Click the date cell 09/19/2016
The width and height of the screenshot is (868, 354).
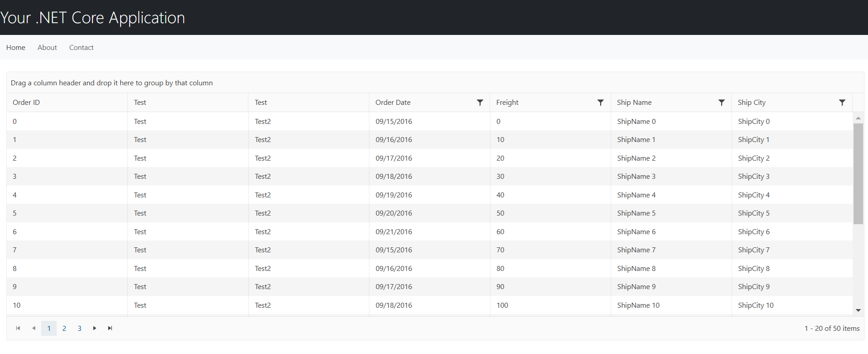coord(429,195)
